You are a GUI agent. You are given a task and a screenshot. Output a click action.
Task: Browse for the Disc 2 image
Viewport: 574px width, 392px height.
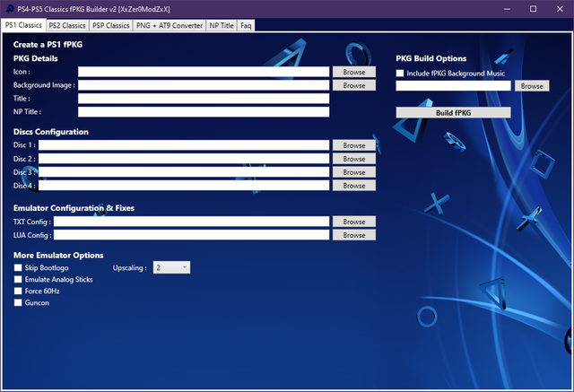coord(354,159)
